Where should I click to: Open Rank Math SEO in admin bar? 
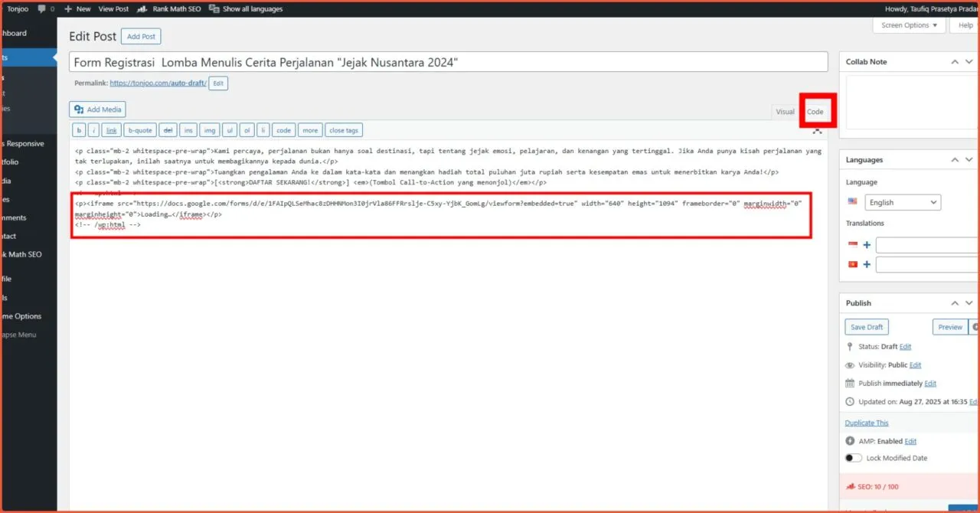click(175, 8)
